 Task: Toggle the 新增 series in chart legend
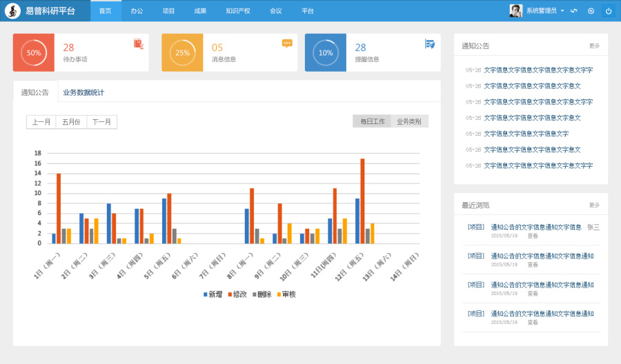click(x=213, y=294)
